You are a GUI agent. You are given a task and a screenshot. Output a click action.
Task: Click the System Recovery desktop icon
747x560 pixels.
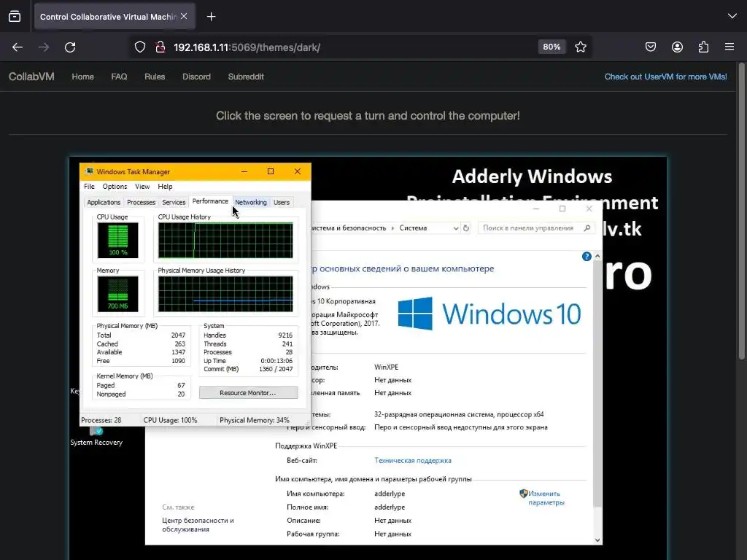(x=96, y=436)
